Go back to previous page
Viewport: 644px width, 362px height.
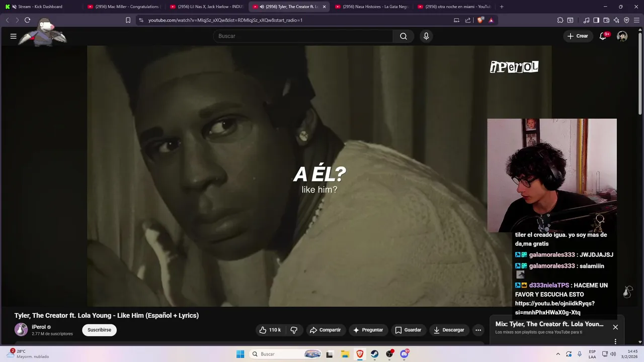click(x=7, y=20)
